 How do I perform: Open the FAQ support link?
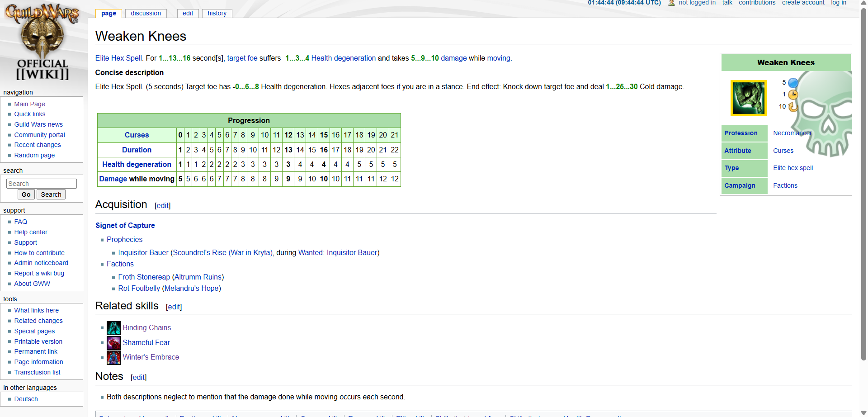tap(20, 222)
